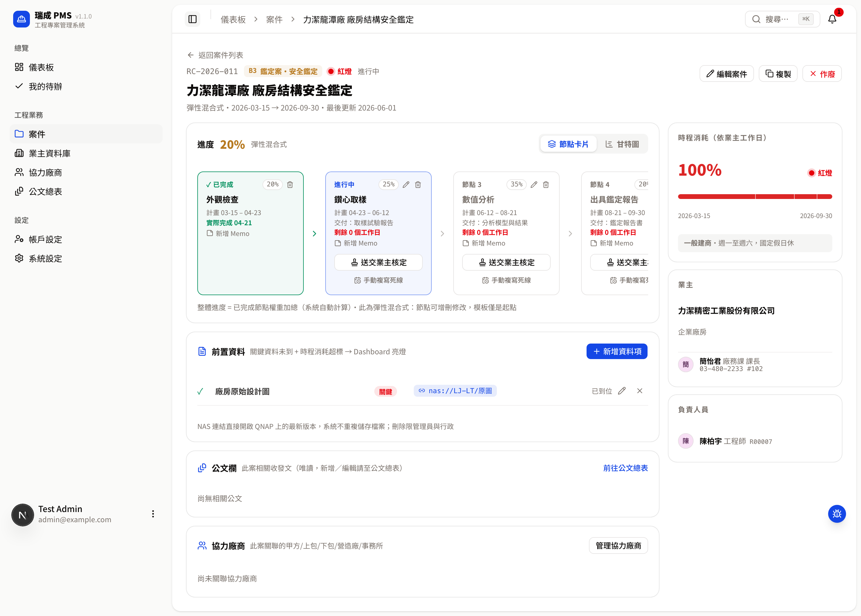
Task: Remove the 廠房原始設計圖 item with X icon
Action: (640, 391)
